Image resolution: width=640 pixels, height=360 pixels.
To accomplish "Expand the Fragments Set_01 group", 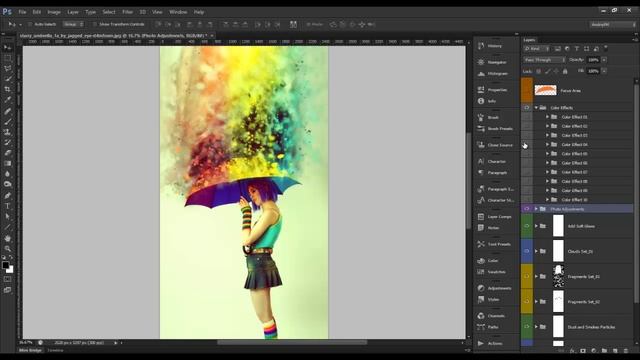I will point(536,276).
